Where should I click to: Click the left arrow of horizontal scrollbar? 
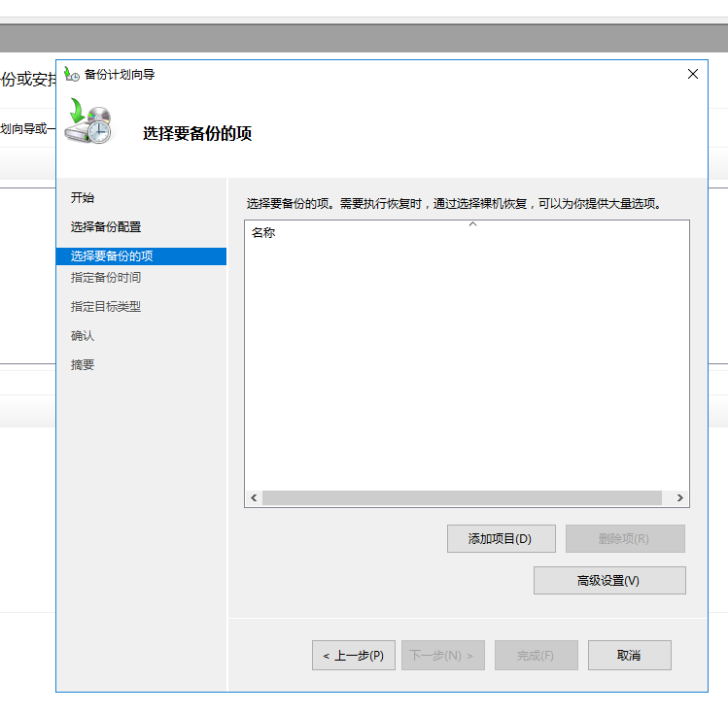tap(254, 497)
